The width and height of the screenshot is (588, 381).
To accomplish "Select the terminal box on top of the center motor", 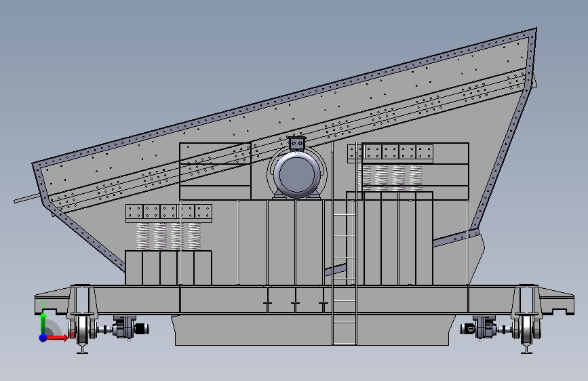I will [296, 144].
